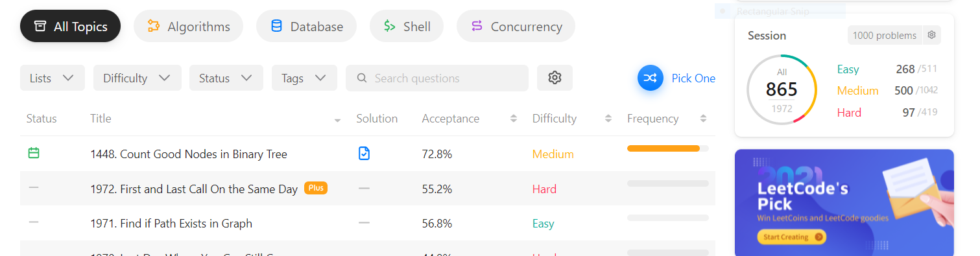Click the Search questions input field
Image resolution: width=980 pixels, height=256 pixels.
click(437, 78)
